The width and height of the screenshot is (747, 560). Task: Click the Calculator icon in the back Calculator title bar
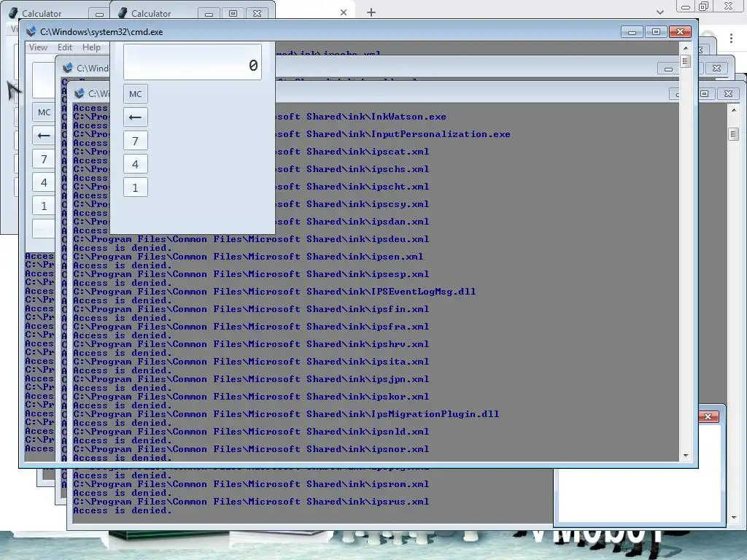(x=13, y=13)
